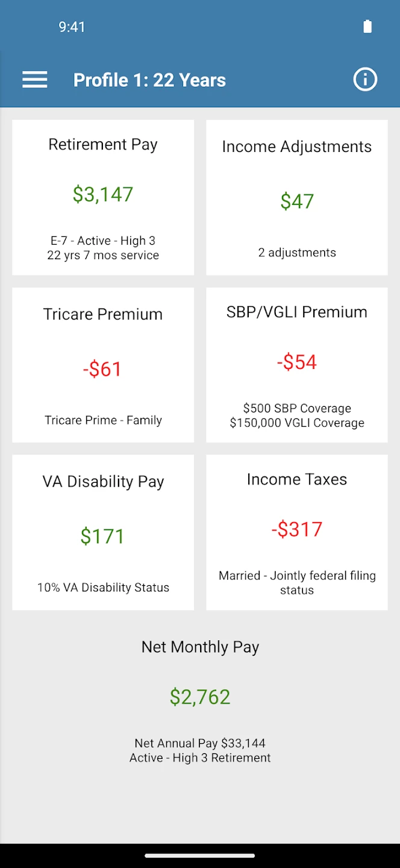Tap the $2,762 net monthly pay
Image resolution: width=400 pixels, height=868 pixels.
click(x=200, y=697)
